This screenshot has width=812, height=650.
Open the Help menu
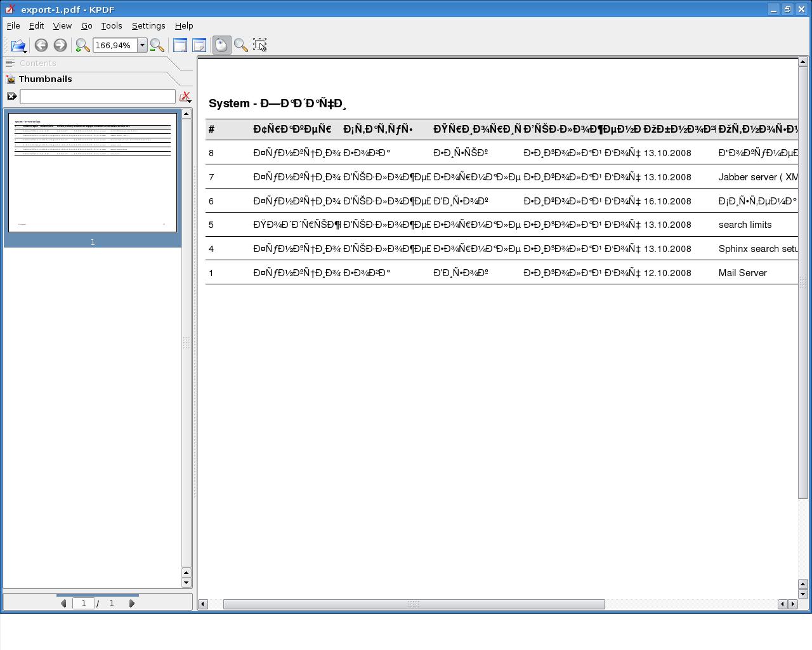point(184,26)
